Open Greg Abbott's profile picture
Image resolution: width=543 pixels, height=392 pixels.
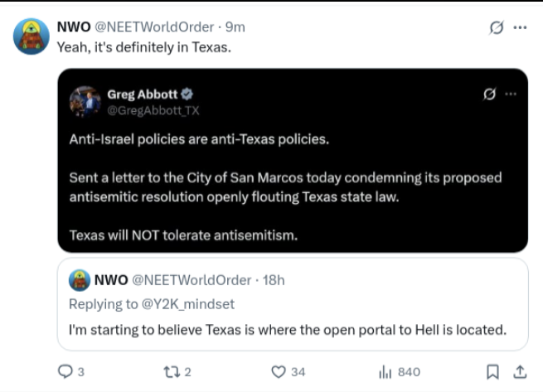[x=85, y=101]
